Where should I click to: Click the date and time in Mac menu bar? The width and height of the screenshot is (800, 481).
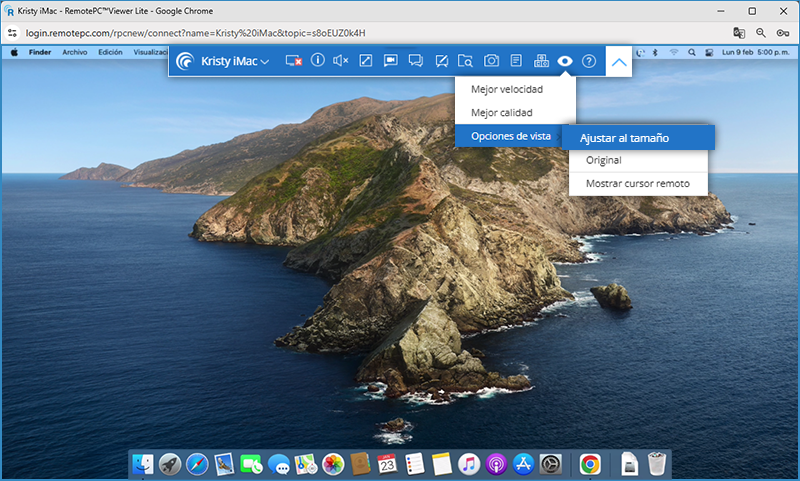click(756, 52)
